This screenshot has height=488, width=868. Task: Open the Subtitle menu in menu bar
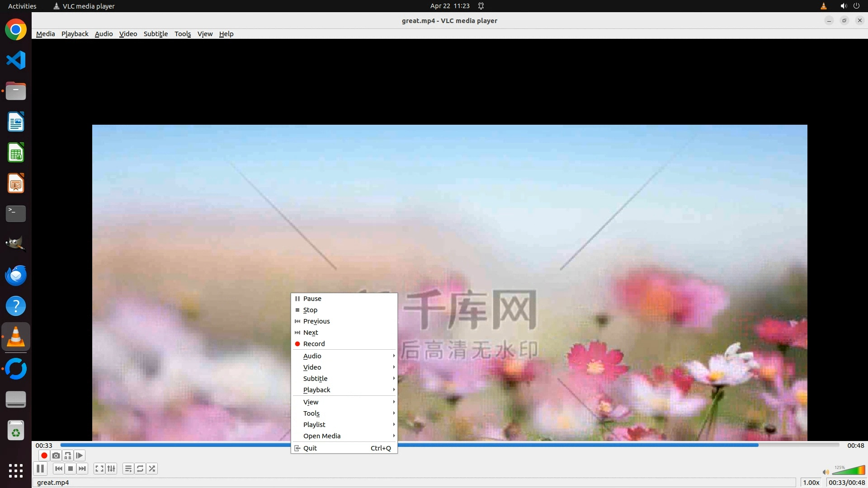[156, 34]
